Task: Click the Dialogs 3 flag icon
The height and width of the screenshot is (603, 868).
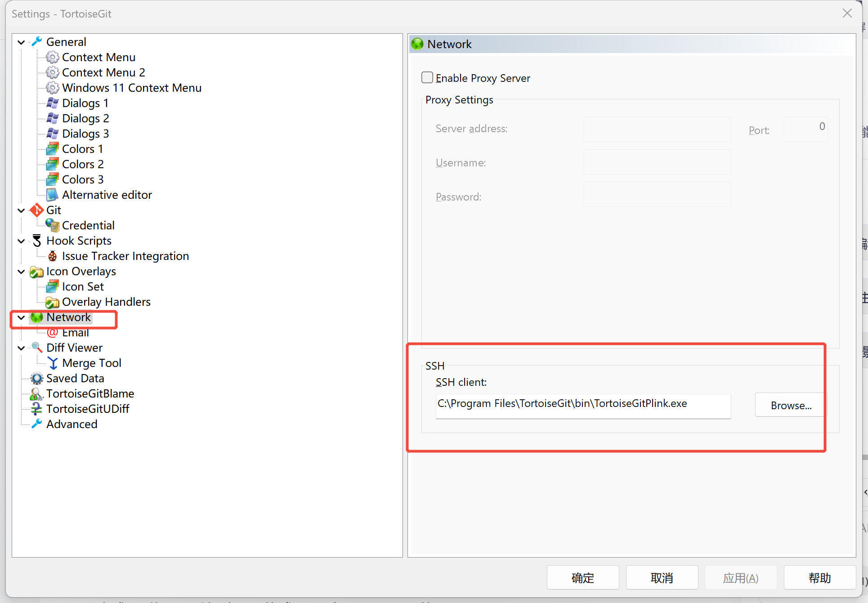Action: (x=53, y=134)
